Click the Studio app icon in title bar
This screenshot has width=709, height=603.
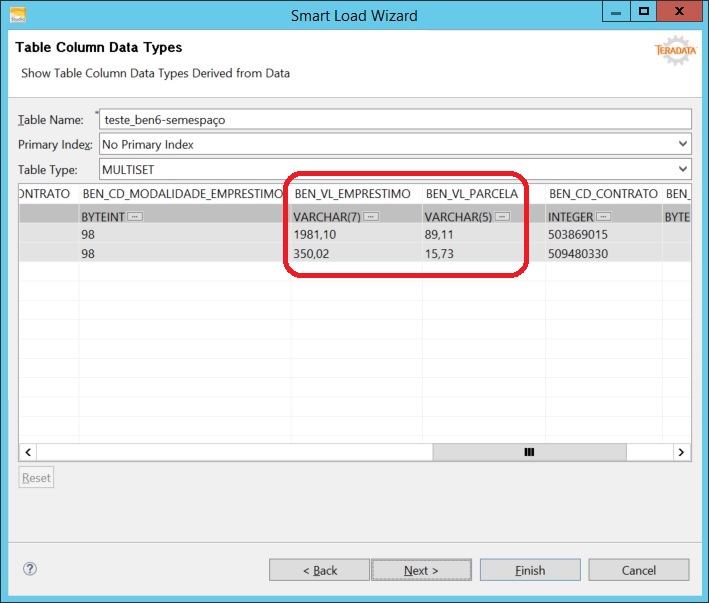click(19, 14)
